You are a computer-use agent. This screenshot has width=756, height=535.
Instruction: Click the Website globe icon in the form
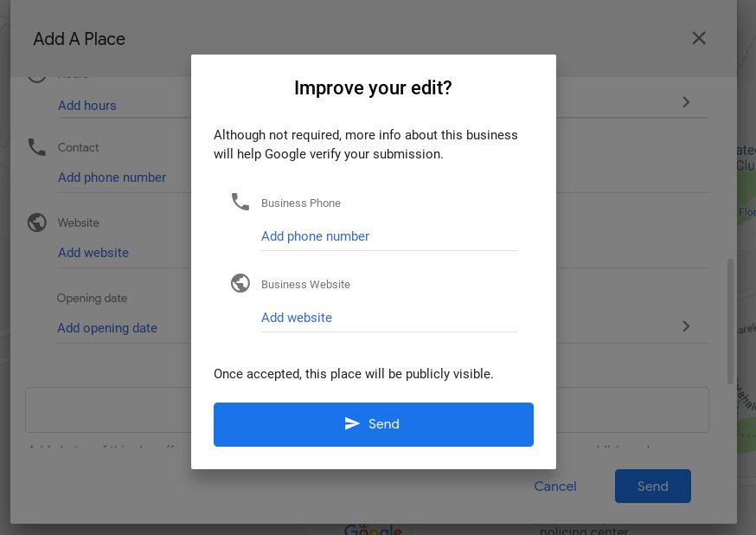36,222
